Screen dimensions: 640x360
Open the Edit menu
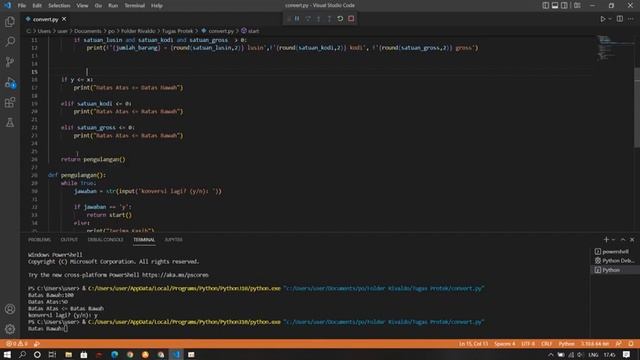click(37, 6)
